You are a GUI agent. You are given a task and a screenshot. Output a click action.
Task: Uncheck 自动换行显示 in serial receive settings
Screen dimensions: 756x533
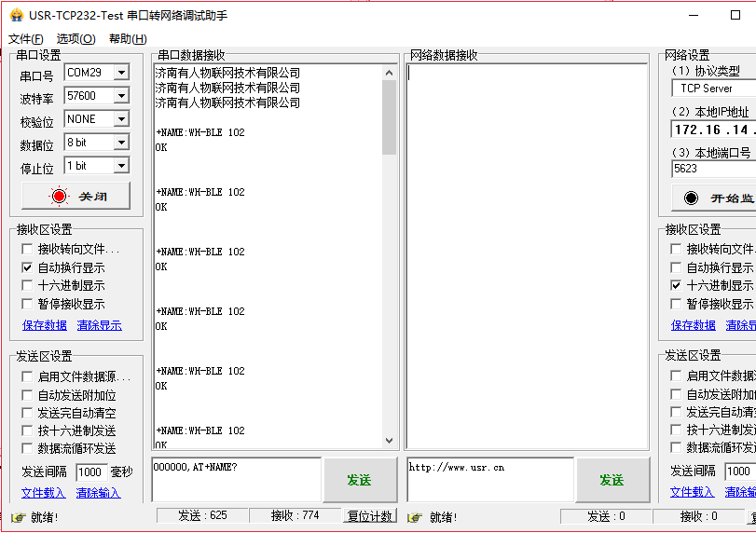(x=27, y=267)
